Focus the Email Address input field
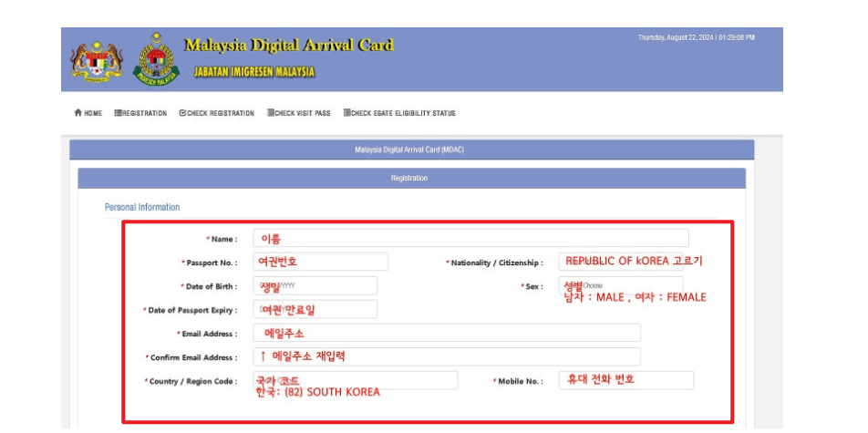868x433 pixels. 447,333
